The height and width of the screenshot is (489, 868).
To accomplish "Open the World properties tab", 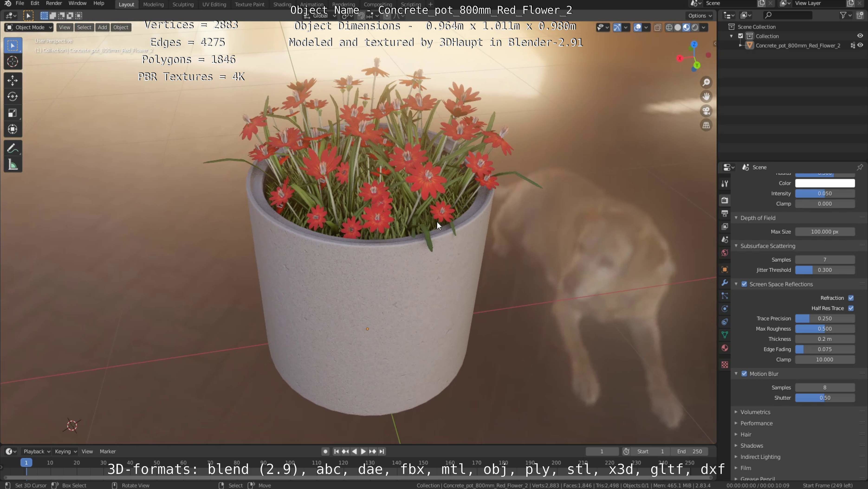I will (x=725, y=253).
